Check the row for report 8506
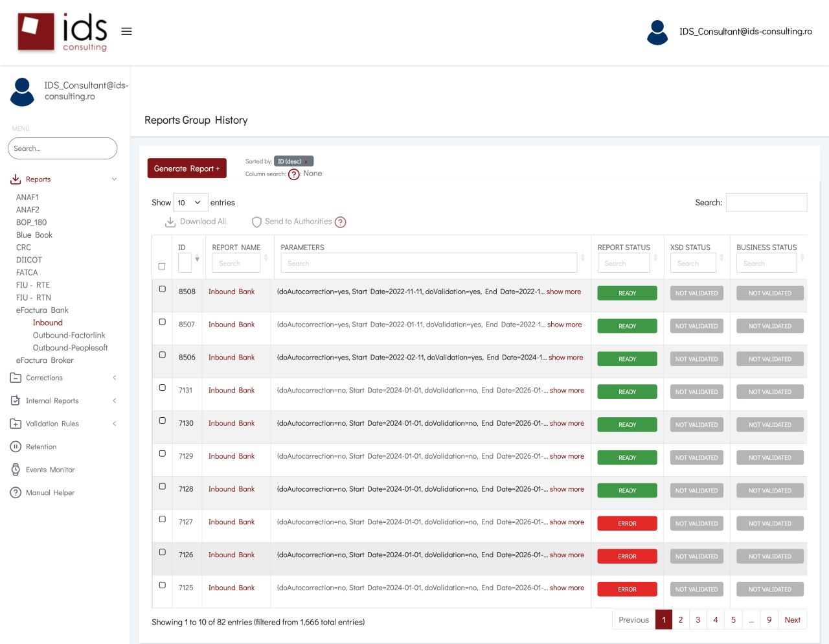This screenshot has height=644, width=829. click(x=163, y=355)
